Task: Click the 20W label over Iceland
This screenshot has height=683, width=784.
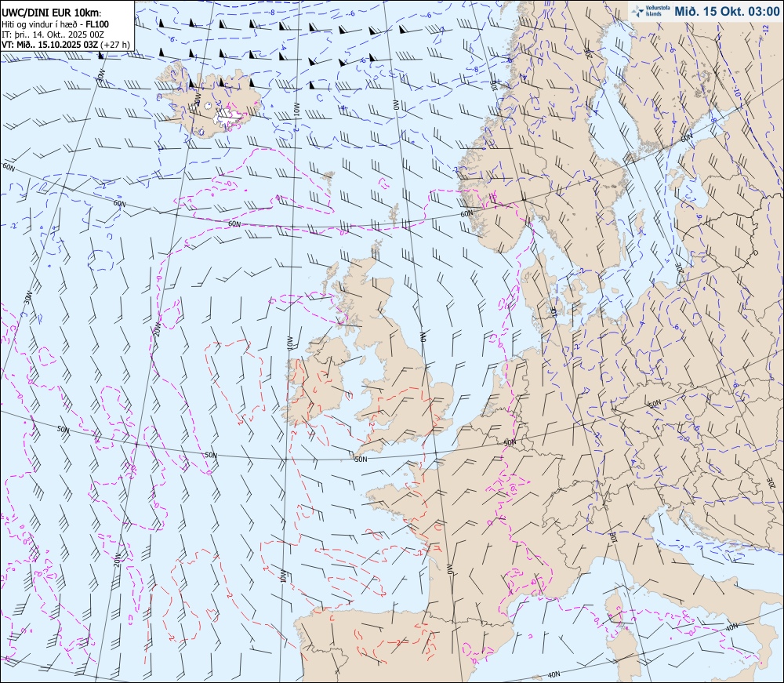Action: click(x=198, y=99)
